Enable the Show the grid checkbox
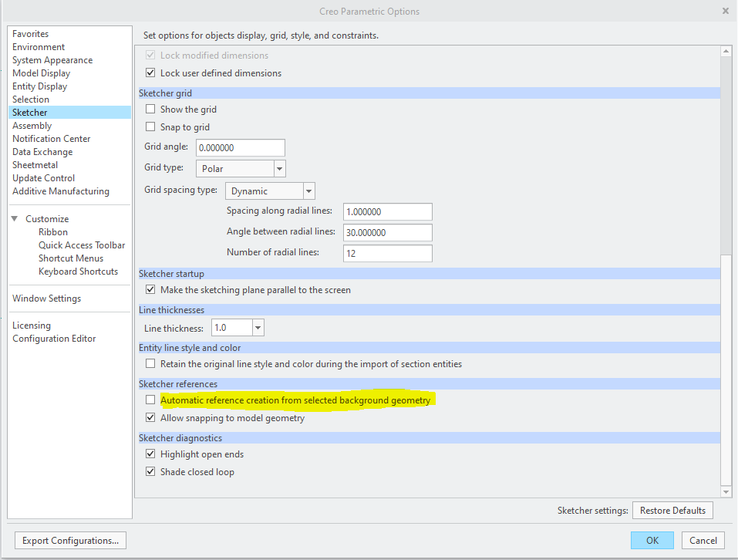This screenshot has height=560, width=738. (x=150, y=109)
